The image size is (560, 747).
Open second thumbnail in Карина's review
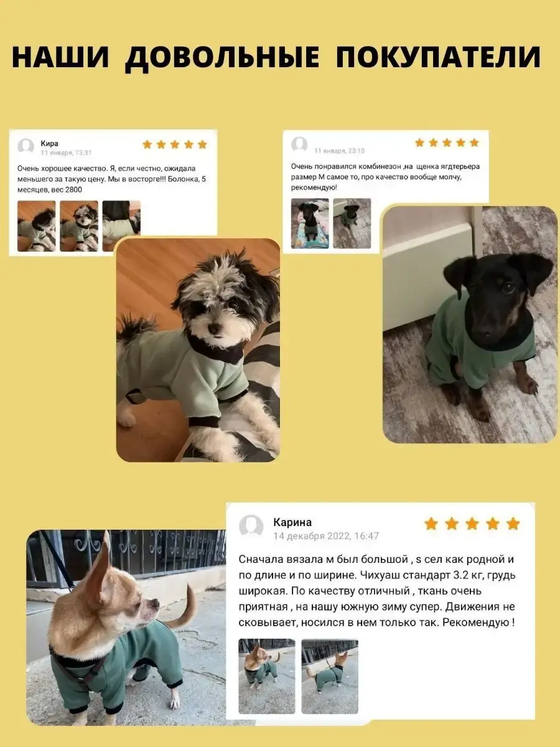[330, 676]
